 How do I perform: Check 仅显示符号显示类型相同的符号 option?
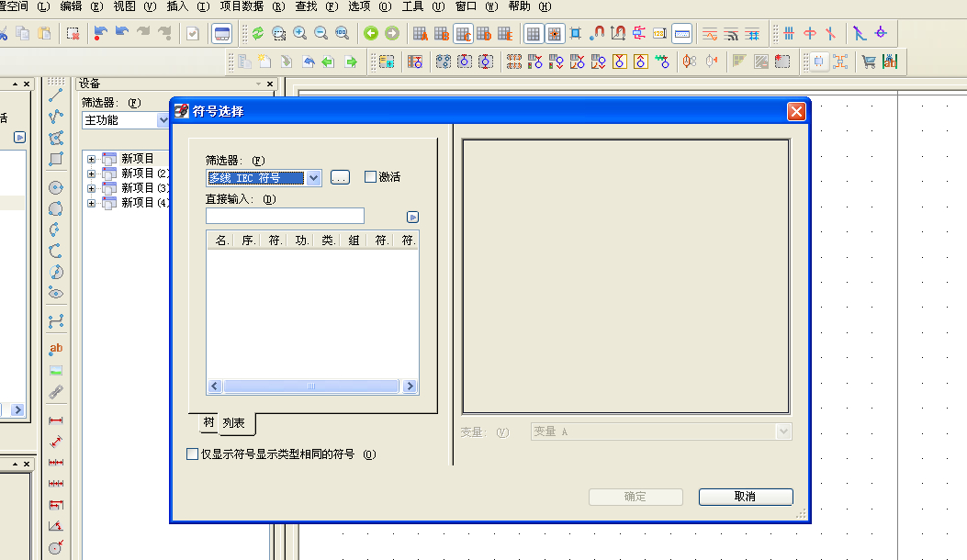[193, 454]
